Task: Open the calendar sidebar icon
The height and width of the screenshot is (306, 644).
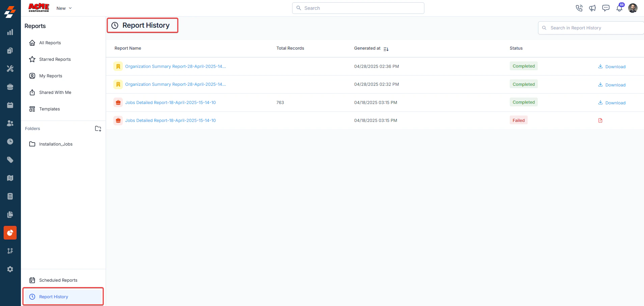Action: point(10,105)
